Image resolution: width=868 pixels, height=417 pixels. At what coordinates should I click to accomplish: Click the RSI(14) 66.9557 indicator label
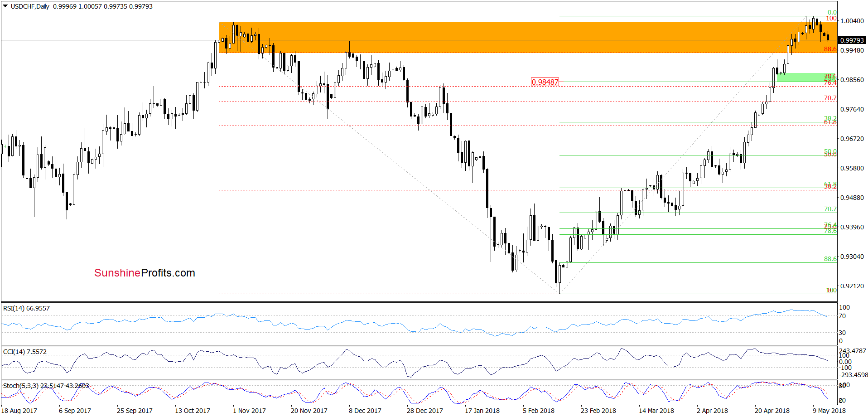26,308
